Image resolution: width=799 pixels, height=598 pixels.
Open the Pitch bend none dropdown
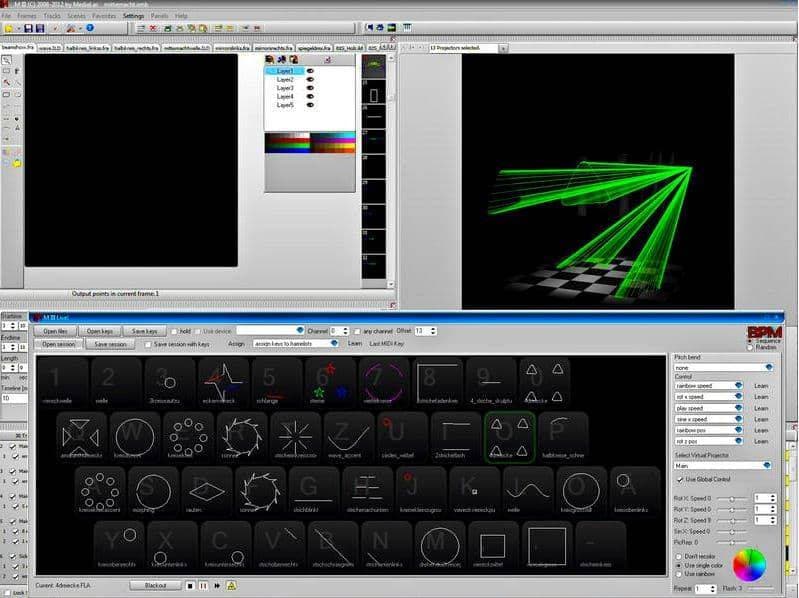click(724, 367)
